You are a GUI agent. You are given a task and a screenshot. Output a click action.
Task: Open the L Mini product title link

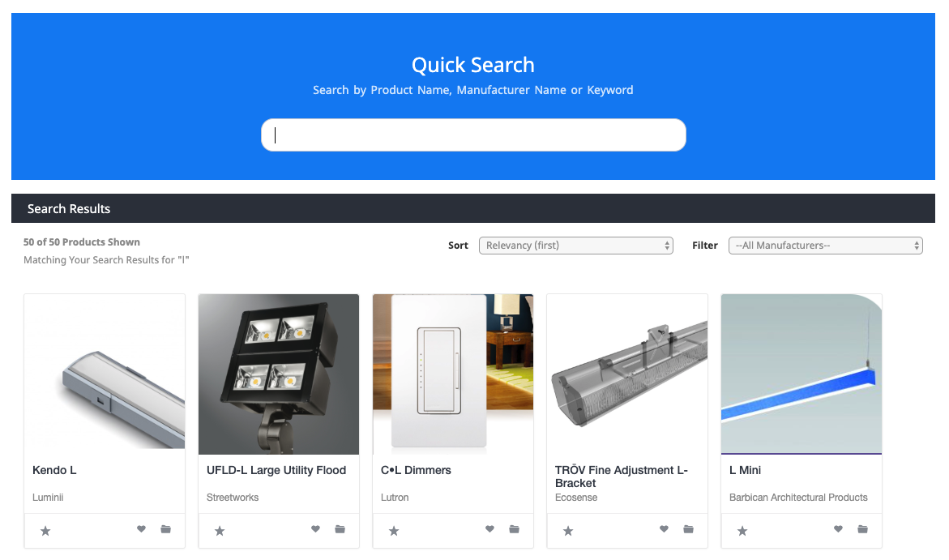tap(745, 470)
